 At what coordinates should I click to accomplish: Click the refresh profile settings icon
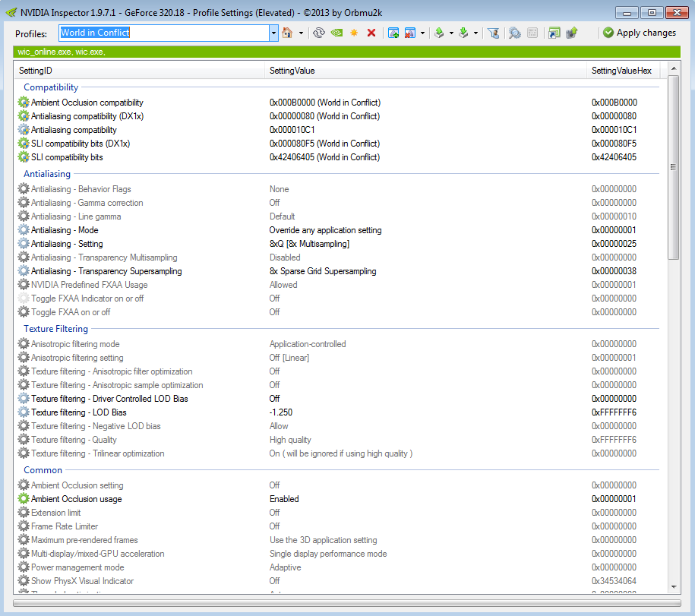(x=319, y=33)
